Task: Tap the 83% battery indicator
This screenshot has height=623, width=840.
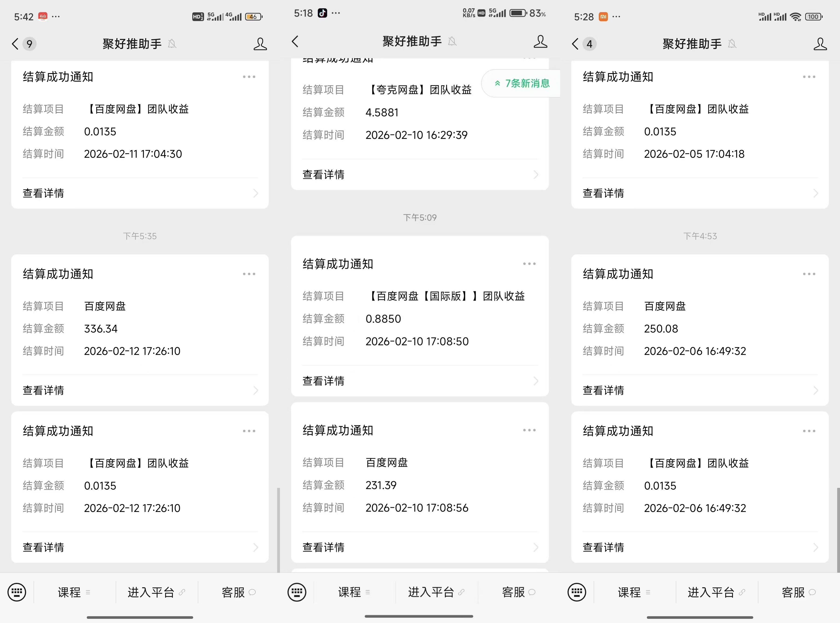Action: pyautogui.click(x=527, y=13)
